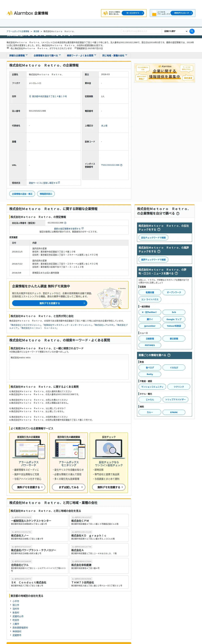
Task: Click the エン ライトハウス button
Action: tap(150, 299)
